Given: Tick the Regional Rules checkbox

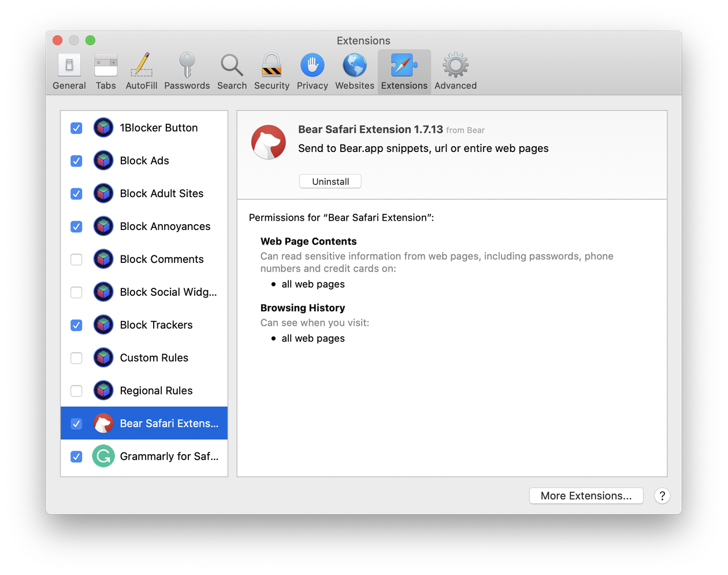Looking at the screenshot, I should pyautogui.click(x=76, y=391).
